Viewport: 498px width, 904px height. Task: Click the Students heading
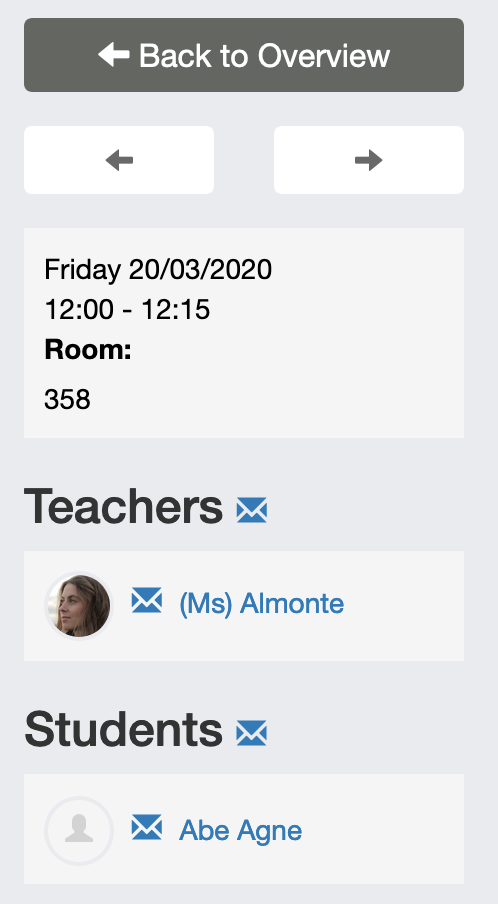point(123,729)
